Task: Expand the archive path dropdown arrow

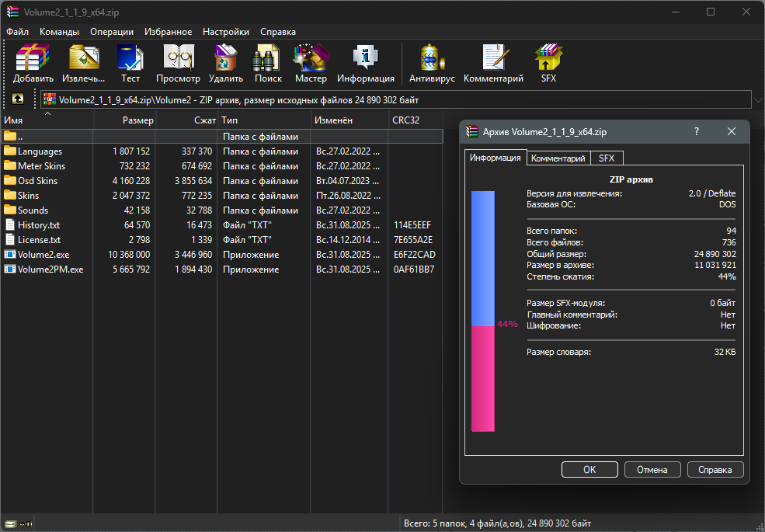Action: pos(758,100)
